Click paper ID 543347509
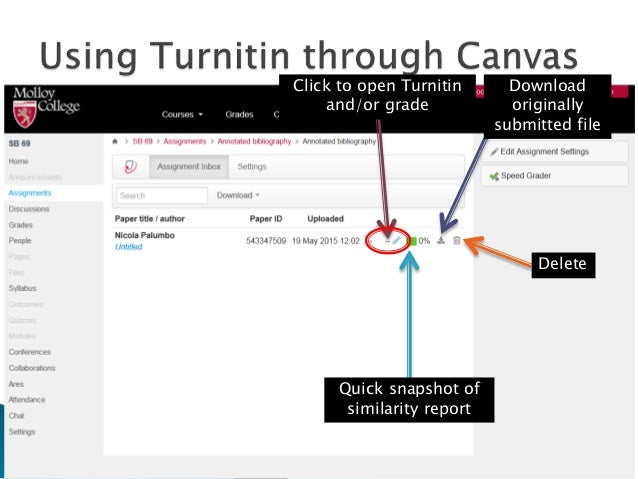 (x=266, y=241)
